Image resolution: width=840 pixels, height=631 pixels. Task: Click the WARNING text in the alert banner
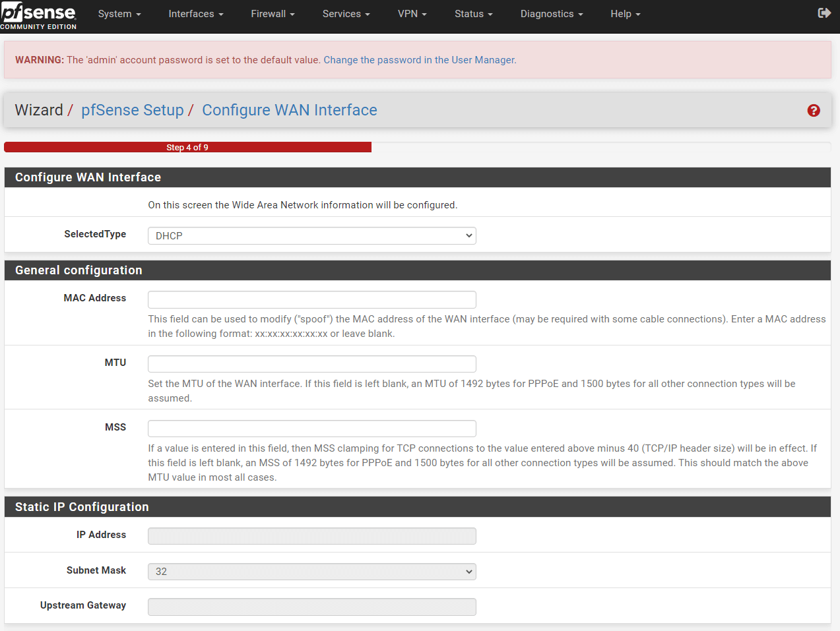(x=40, y=60)
